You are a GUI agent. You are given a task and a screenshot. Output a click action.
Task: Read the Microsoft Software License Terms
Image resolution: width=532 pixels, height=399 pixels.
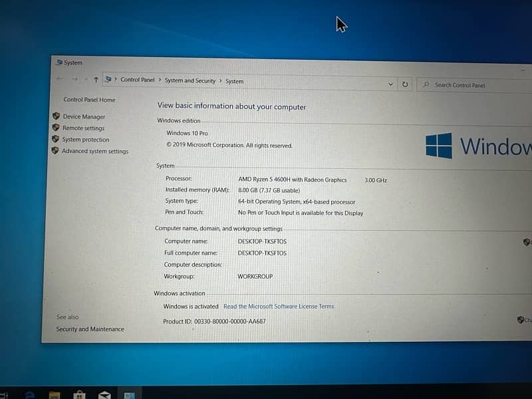point(279,307)
